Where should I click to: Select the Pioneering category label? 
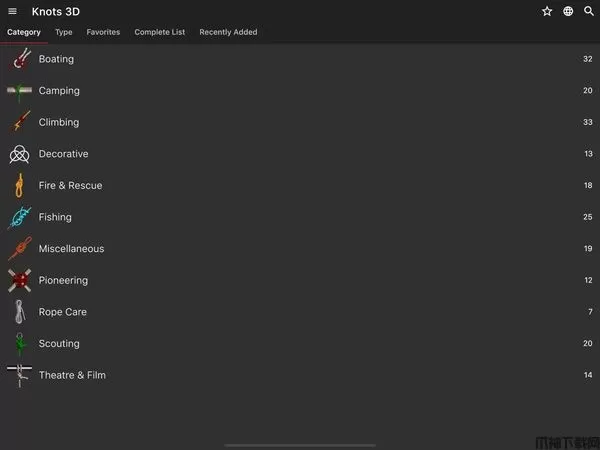click(64, 280)
